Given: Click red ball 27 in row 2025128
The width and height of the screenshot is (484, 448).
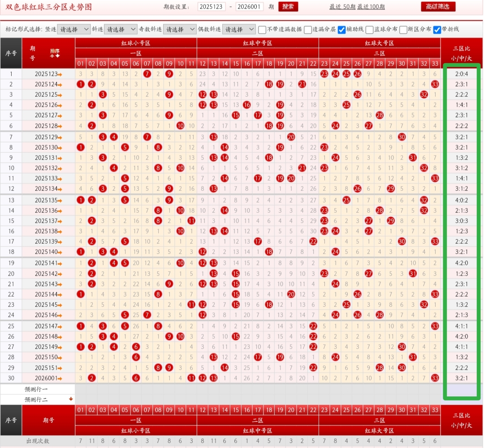Looking at the screenshot, I should tap(368, 125).
